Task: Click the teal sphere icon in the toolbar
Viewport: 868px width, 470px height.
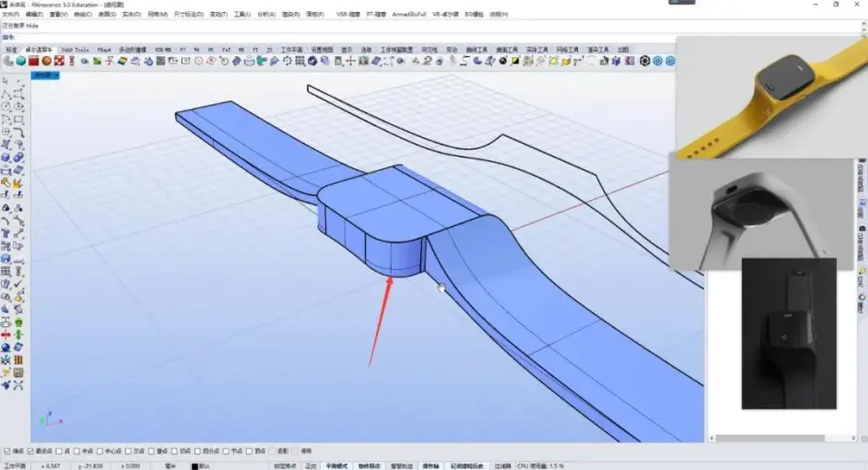Action: 21,61
